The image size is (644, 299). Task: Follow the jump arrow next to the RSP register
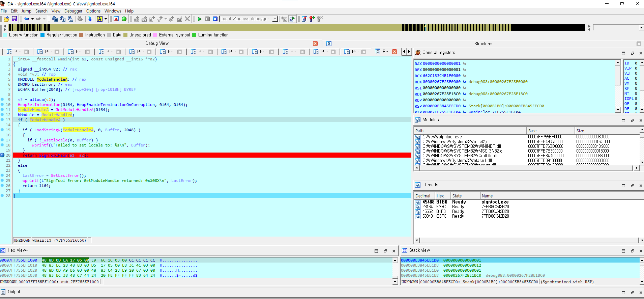(x=465, y=106)
